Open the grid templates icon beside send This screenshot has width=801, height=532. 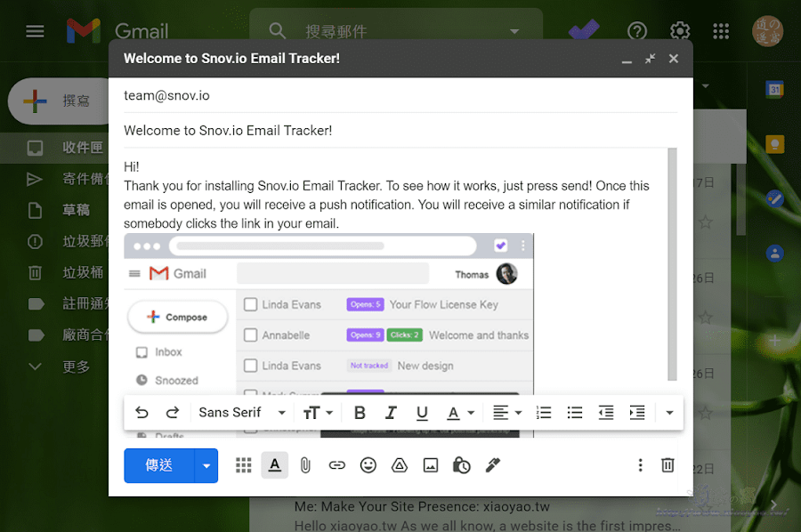243,465
